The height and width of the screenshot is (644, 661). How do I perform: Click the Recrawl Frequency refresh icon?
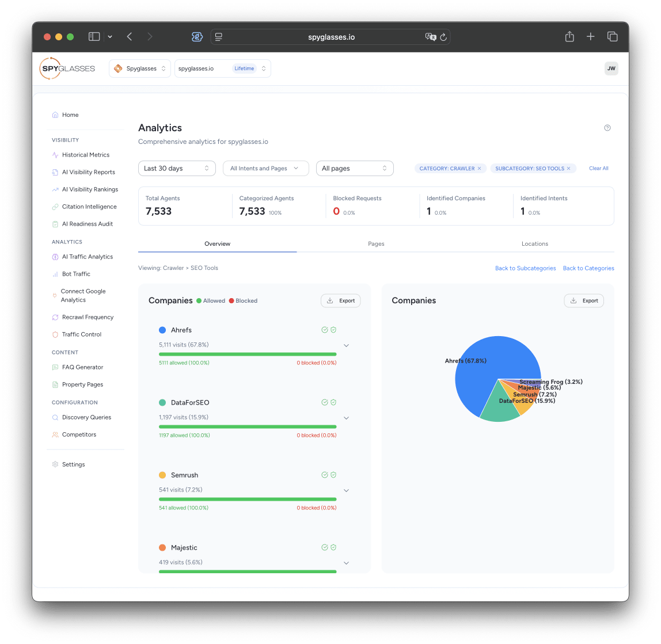(55, 317)
